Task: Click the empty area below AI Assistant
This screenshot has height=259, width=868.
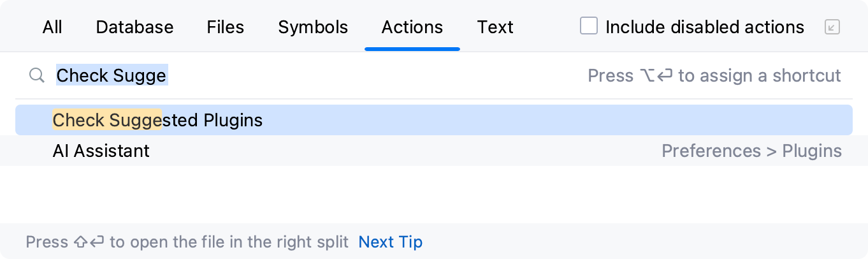Action: 433,194
